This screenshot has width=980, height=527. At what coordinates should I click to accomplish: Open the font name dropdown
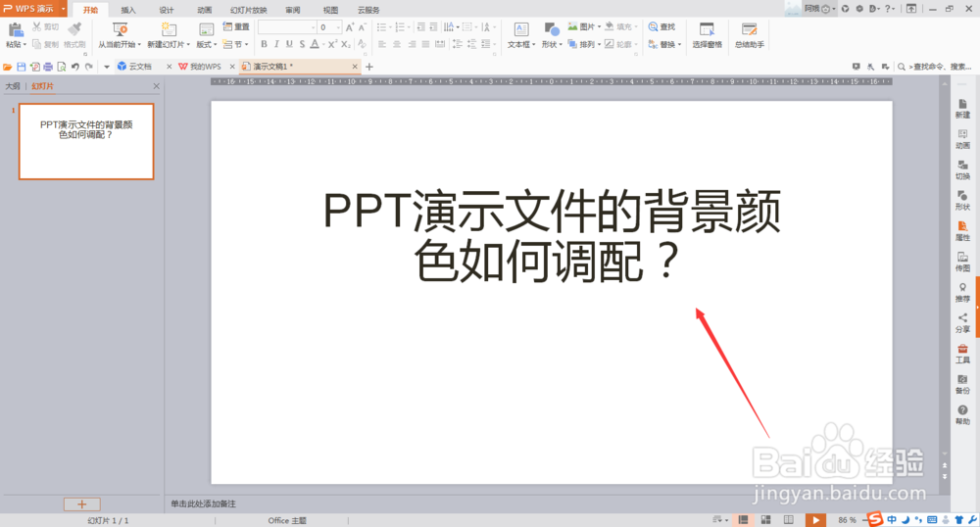click(x=314, y=27)
